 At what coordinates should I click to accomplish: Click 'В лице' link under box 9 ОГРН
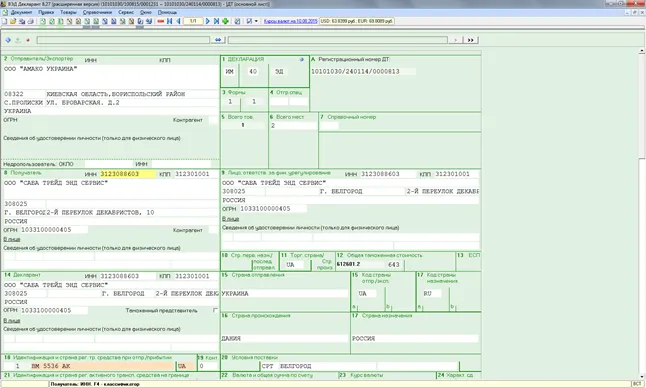(x=230, y=219)
